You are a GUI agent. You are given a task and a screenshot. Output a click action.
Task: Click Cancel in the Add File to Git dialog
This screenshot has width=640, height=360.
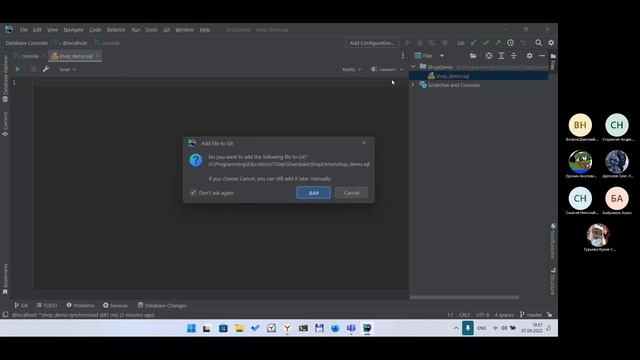[351, 193]
